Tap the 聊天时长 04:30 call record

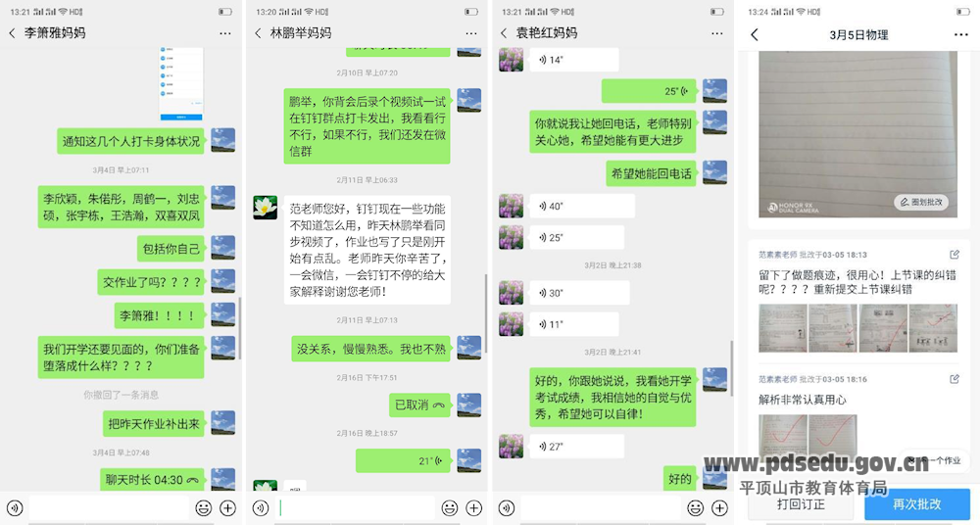pyautogui.click(x=152, y=480)
